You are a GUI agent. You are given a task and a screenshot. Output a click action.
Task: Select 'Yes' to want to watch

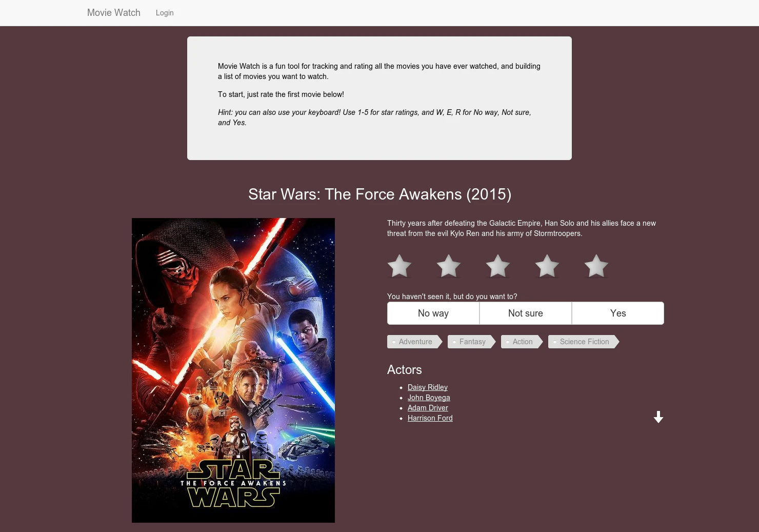[618, 313]
